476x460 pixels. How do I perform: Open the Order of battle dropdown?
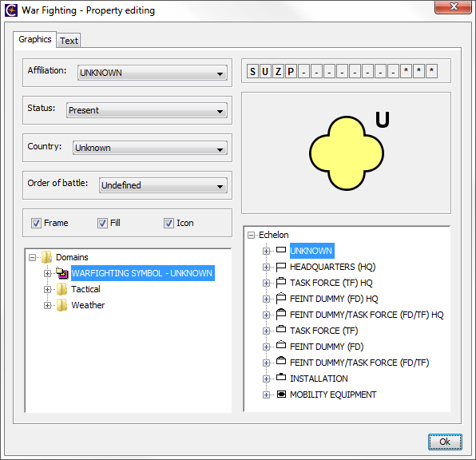coord(163,185)
